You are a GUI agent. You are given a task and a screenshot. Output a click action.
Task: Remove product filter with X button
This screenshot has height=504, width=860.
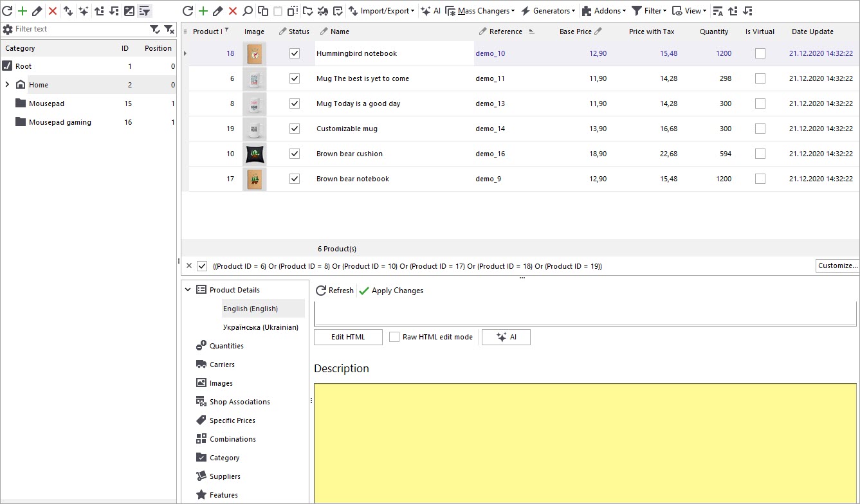click(x=188, y=266)
